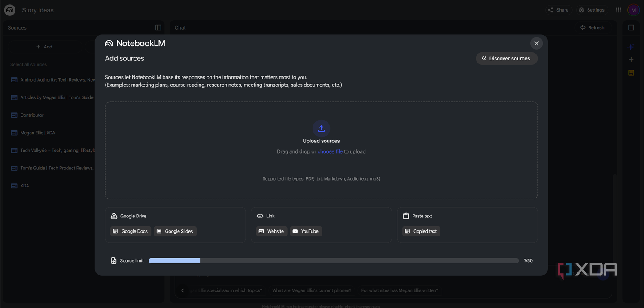
Task: Open the account avatar menu
Action: pos(633,10)
